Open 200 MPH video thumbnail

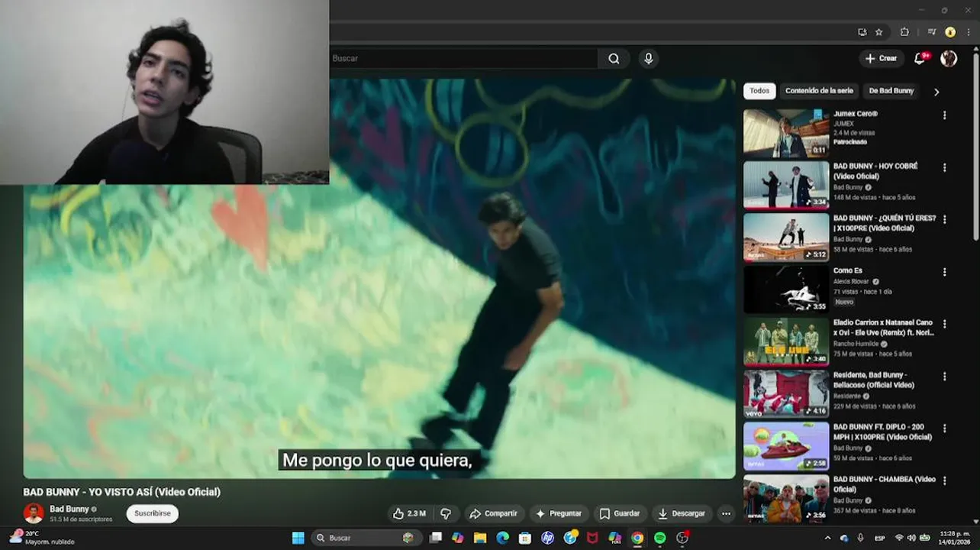click(786, 445)
